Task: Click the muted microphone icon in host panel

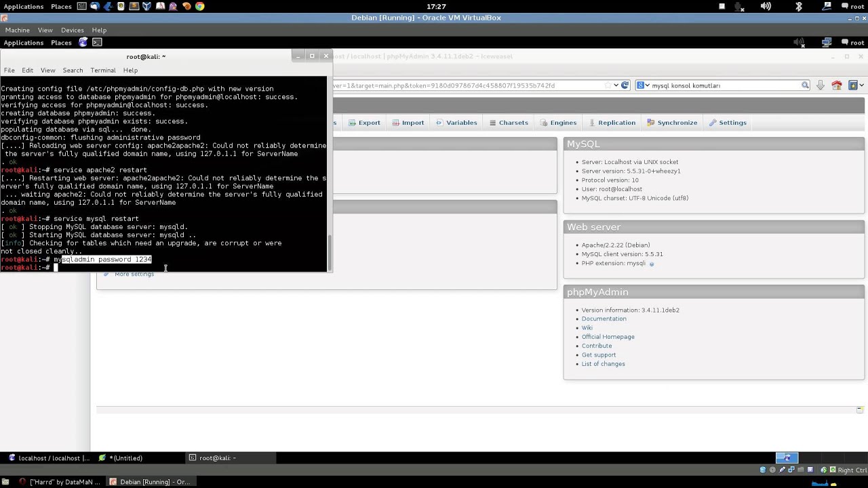Action: click(739, 6)
